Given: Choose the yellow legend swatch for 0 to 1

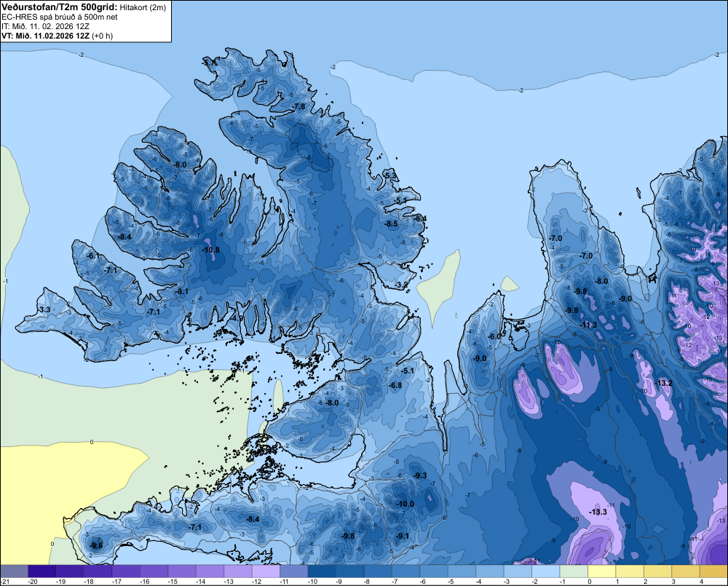Looking at the screenshot, I should click(x=602, y=571).
